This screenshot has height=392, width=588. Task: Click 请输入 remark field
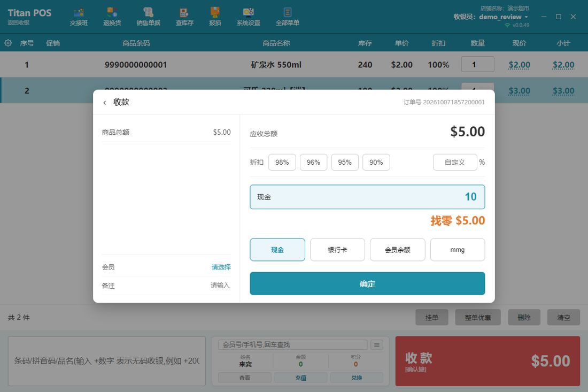pyautogui.click(x=220, y=286)
